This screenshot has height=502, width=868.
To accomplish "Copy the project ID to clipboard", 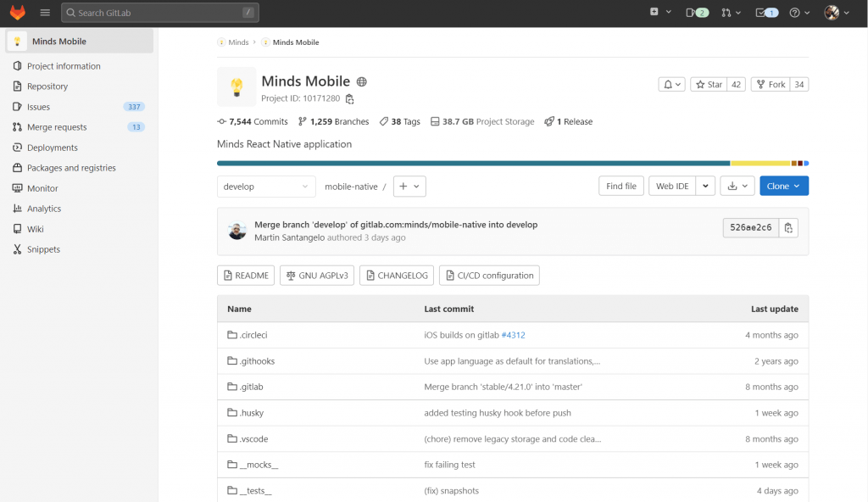I will pos(349,99).
